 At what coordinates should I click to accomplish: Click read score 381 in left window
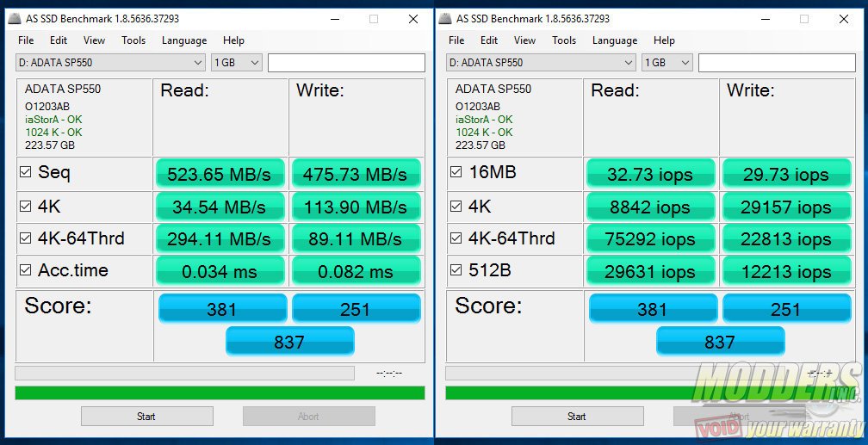point(222,308)
